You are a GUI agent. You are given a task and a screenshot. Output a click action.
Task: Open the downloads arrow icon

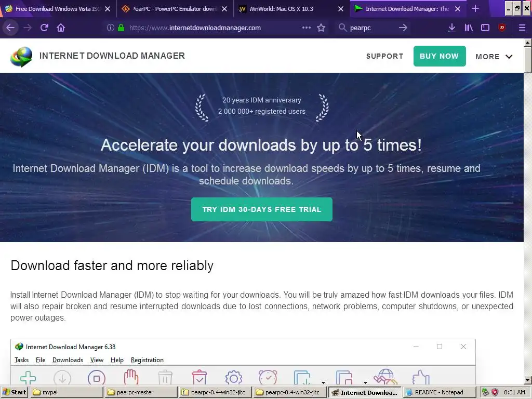(x=451, y=28)
